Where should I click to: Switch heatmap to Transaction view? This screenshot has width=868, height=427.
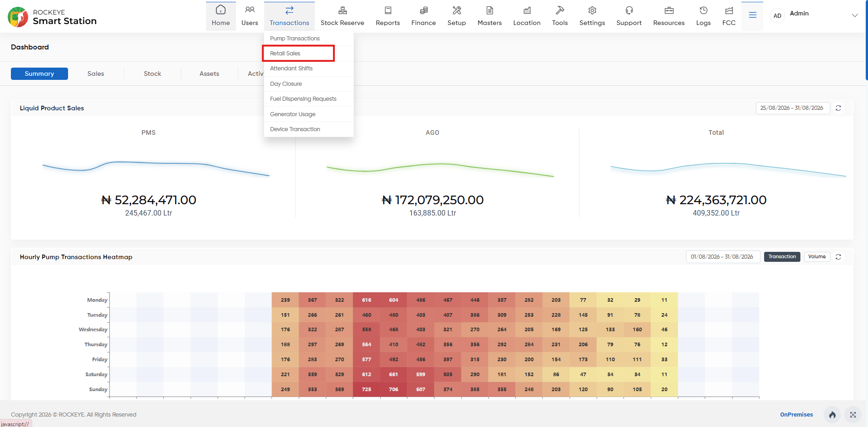pyautogui.click(x=782, y=257)
